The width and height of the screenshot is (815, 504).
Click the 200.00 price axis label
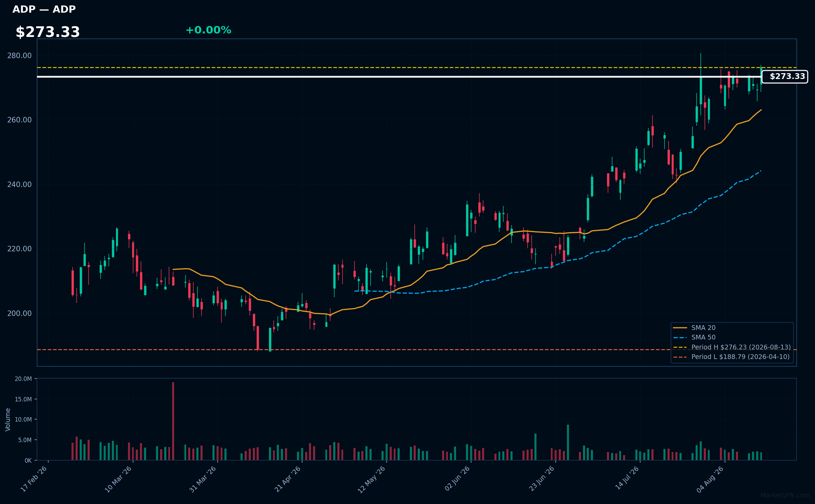[x=20, y=313]
